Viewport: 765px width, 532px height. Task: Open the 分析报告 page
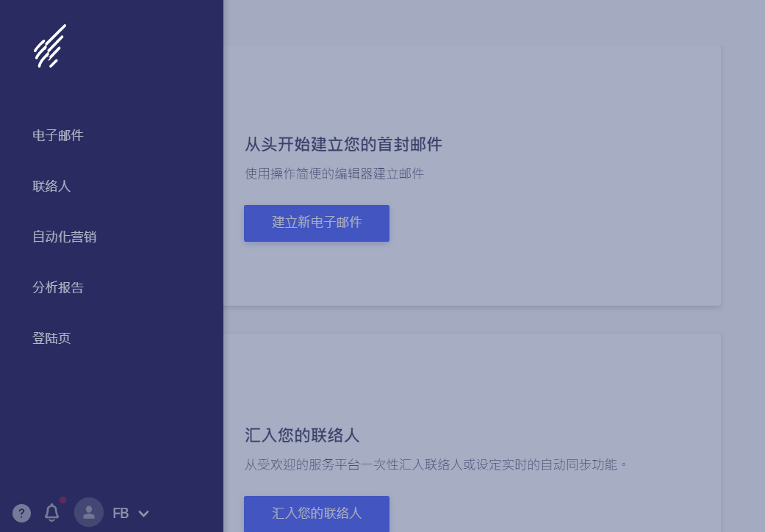(58, 287)
